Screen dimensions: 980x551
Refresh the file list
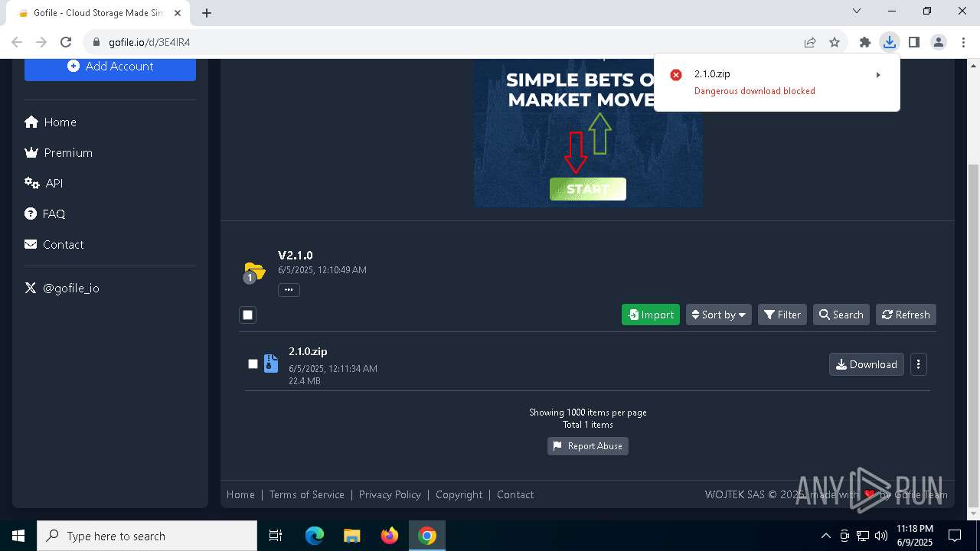[906, 315]
